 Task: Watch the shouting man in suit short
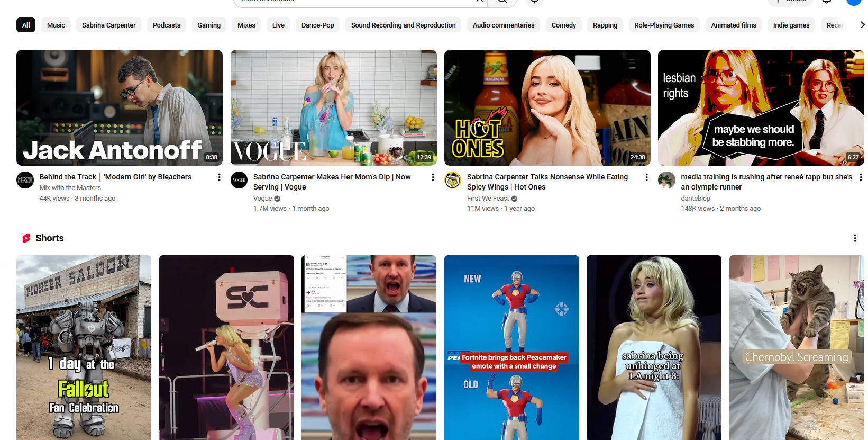coord(369,347)
